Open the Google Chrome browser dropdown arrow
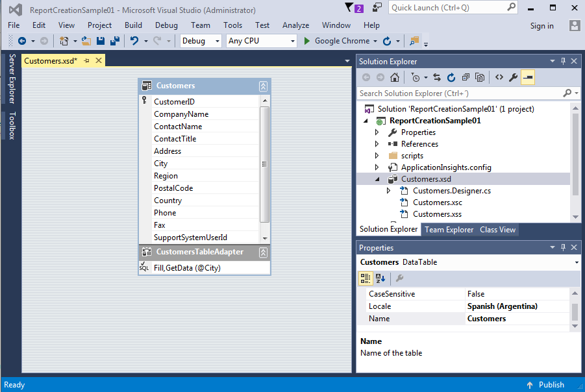The width and height of the screenshot is (585, 392). tap(375, 41)
